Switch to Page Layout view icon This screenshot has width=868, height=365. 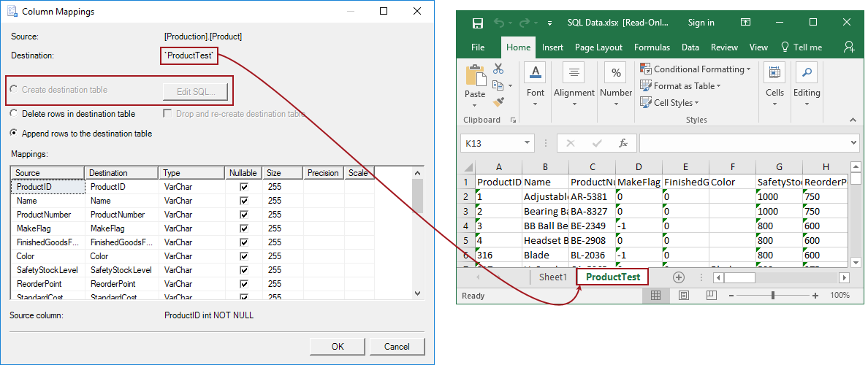[683, 296]
